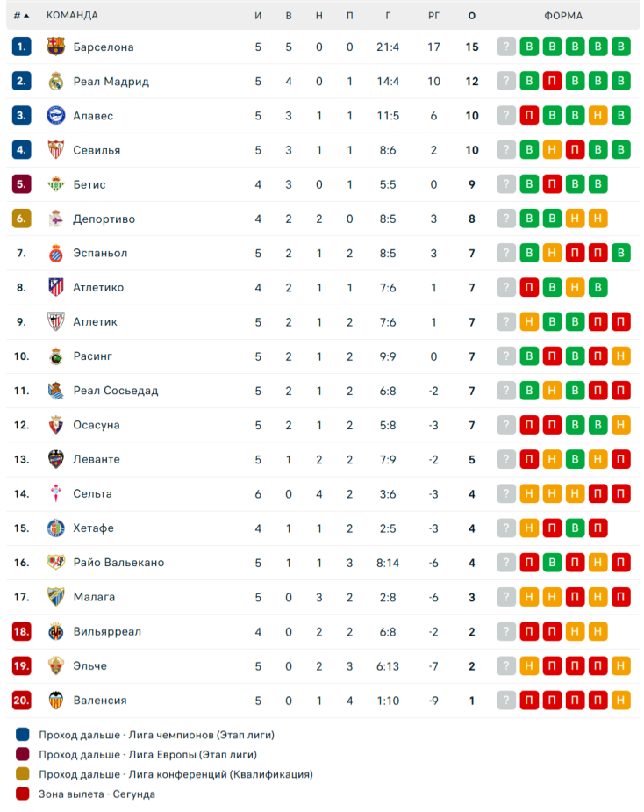This screenshot has height=812, width=644.
Task: Click Депортиво's first orange Н draw badge
Action: point(575,219)
